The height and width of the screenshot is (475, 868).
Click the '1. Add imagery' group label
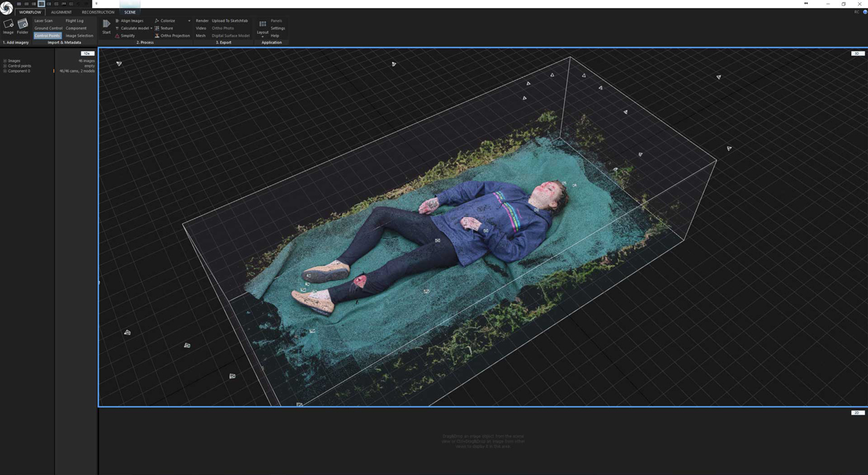tap(16, 43)
